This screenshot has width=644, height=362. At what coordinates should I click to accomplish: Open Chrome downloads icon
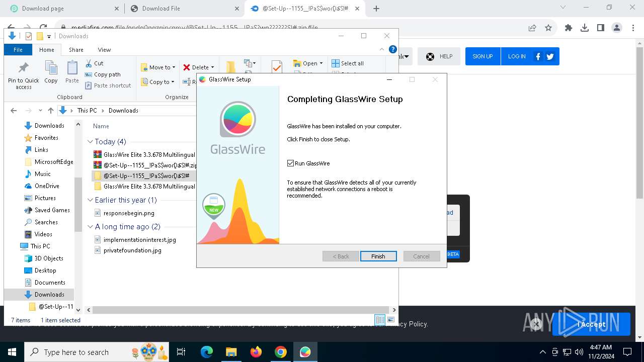tap(585, 28)
